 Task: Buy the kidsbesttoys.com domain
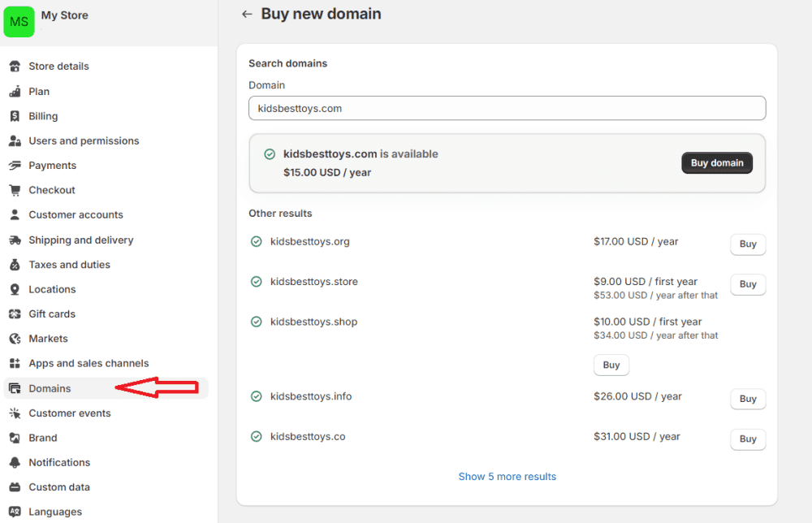716,162
